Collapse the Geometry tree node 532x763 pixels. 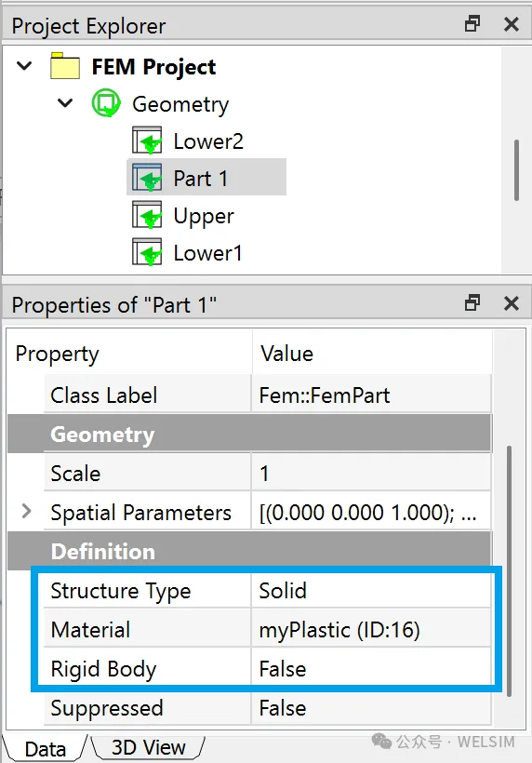click(65, 102)
